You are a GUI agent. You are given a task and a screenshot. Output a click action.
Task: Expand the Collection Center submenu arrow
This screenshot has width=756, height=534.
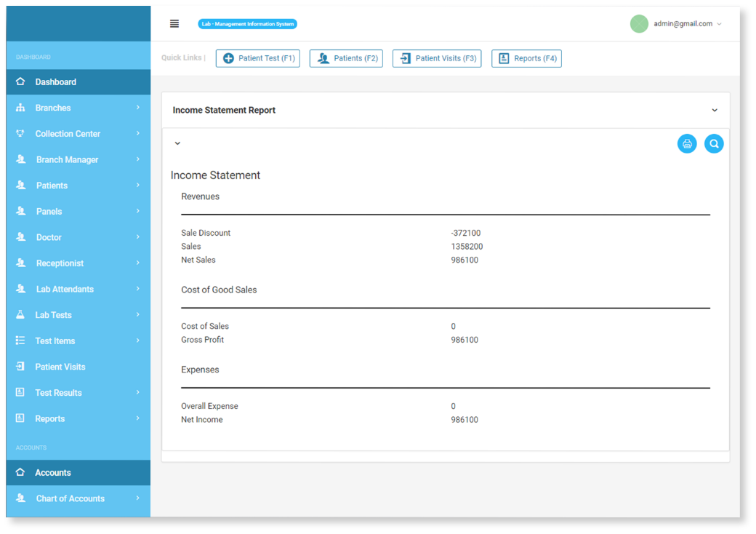coord(138,133)
